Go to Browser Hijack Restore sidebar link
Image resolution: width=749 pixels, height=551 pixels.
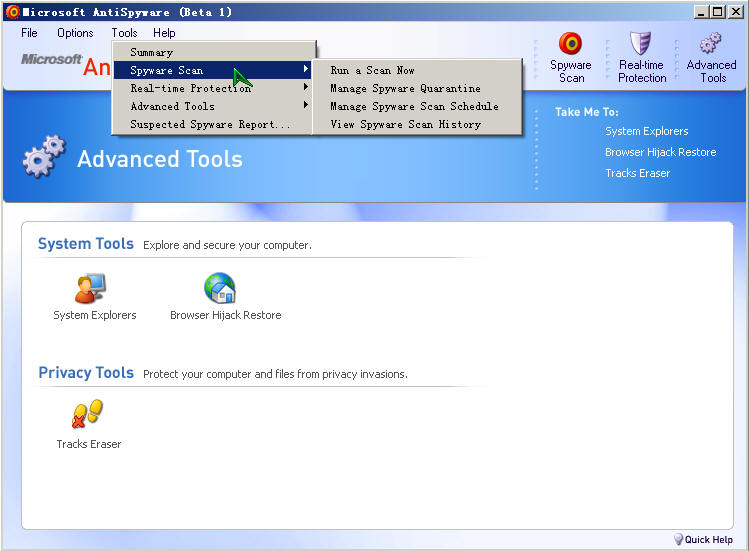[x=660, y=152]
